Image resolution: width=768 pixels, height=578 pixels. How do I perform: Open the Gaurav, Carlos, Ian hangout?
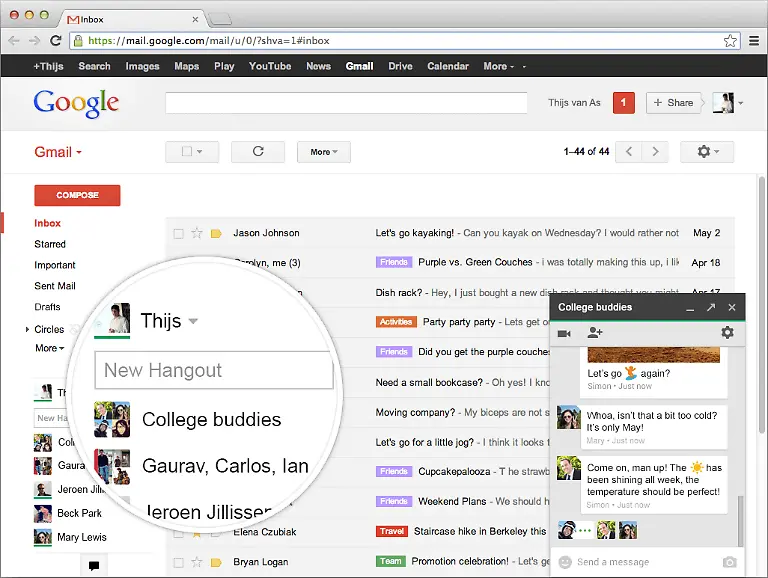pos(201,466)
